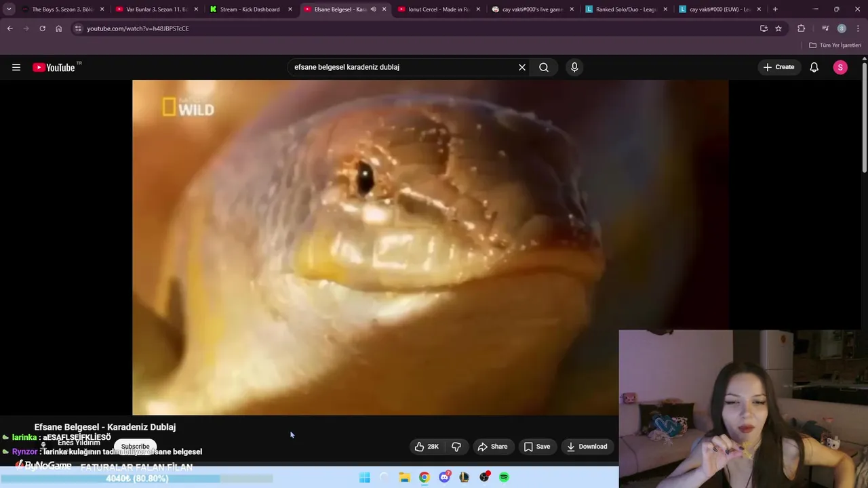The width and height of the screenshot is (868, 488).
Task: Bookmark this page with the star
Action: click(778, 28)
